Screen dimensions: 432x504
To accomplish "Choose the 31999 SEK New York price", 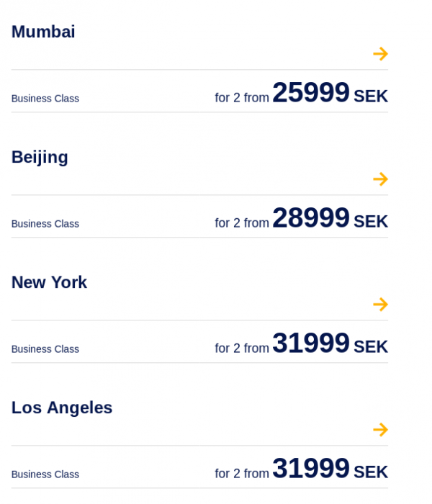I will click(330, 344).
